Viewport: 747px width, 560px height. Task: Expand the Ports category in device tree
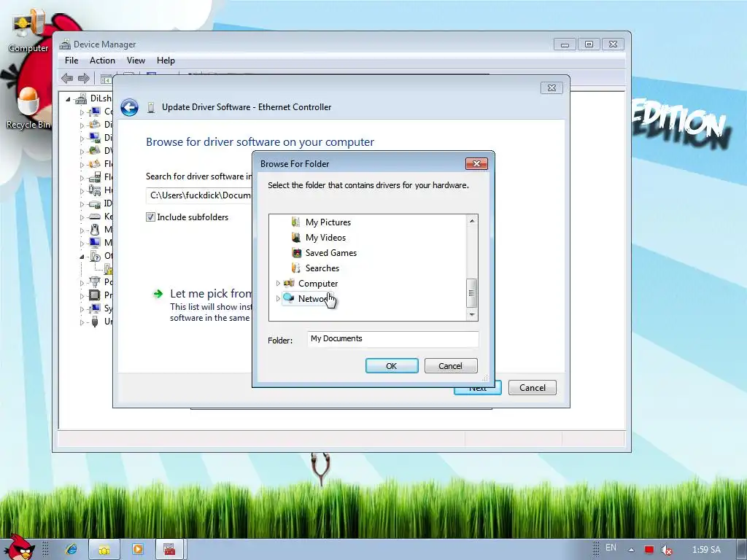[82, 283]
